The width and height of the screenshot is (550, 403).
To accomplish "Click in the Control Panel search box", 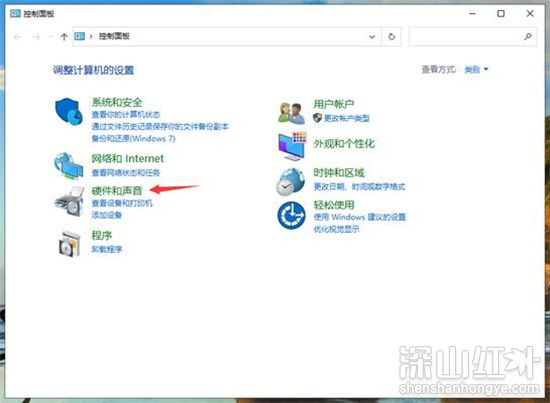I will click(x=472, y=36).
